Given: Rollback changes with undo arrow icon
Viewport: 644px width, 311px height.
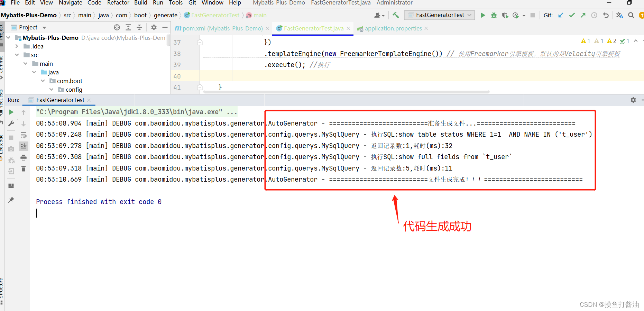Looking at the screenshot, I should 606,15.
